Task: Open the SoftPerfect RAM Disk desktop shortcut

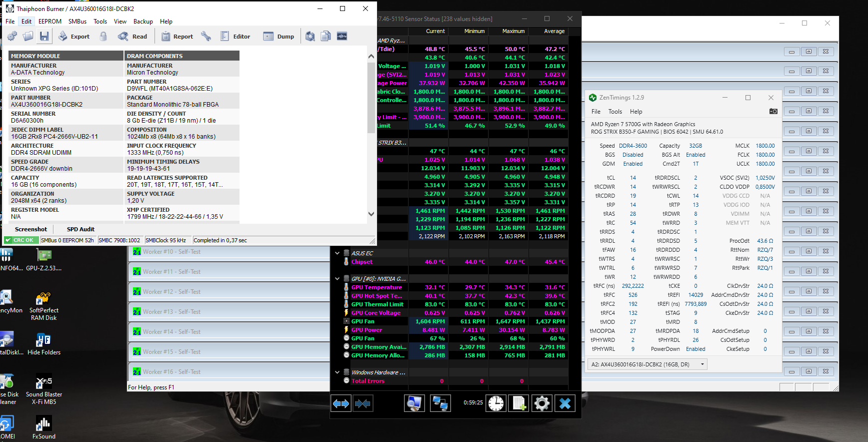Action: click(x=44, y=306)
